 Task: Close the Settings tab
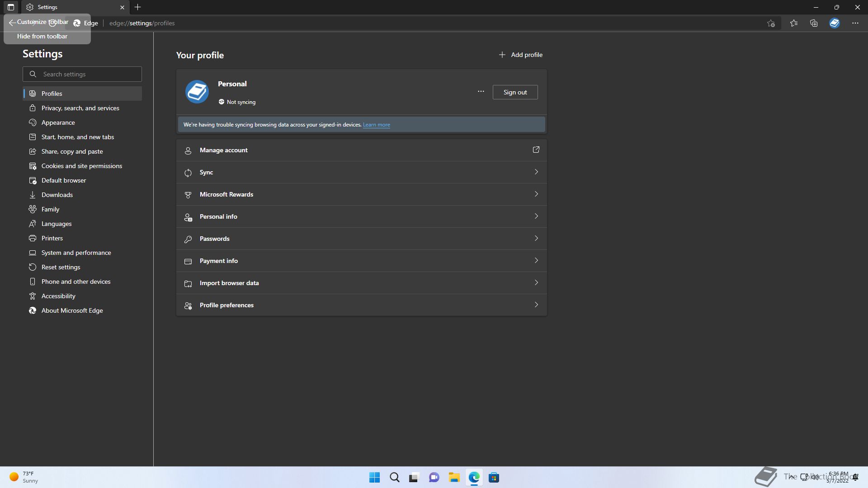click(x=122, y=7)
